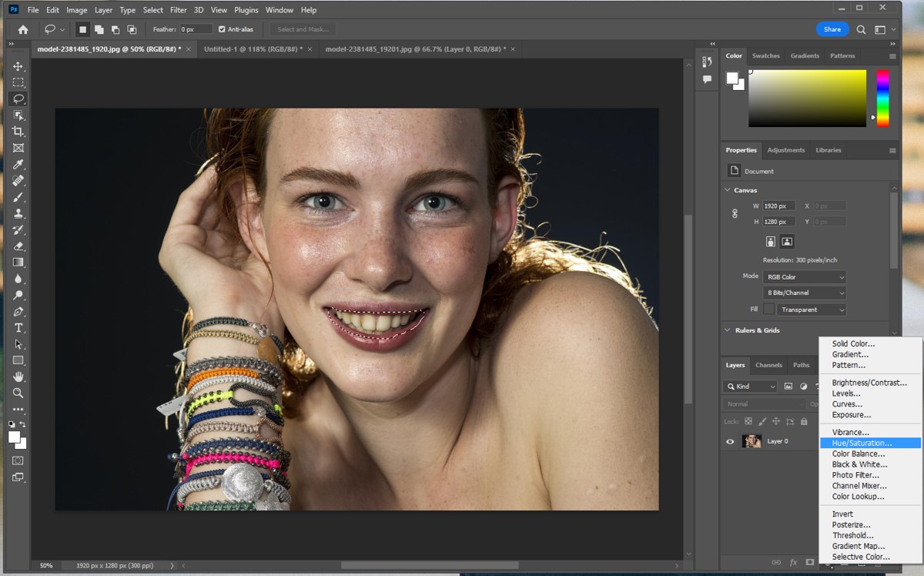
Task: Hide Layer 0 using the eye icon
Action: [731, 441]
